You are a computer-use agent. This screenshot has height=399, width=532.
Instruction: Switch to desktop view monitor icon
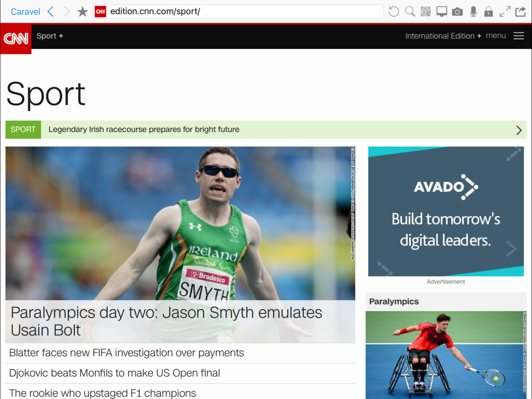click(442, 12)
